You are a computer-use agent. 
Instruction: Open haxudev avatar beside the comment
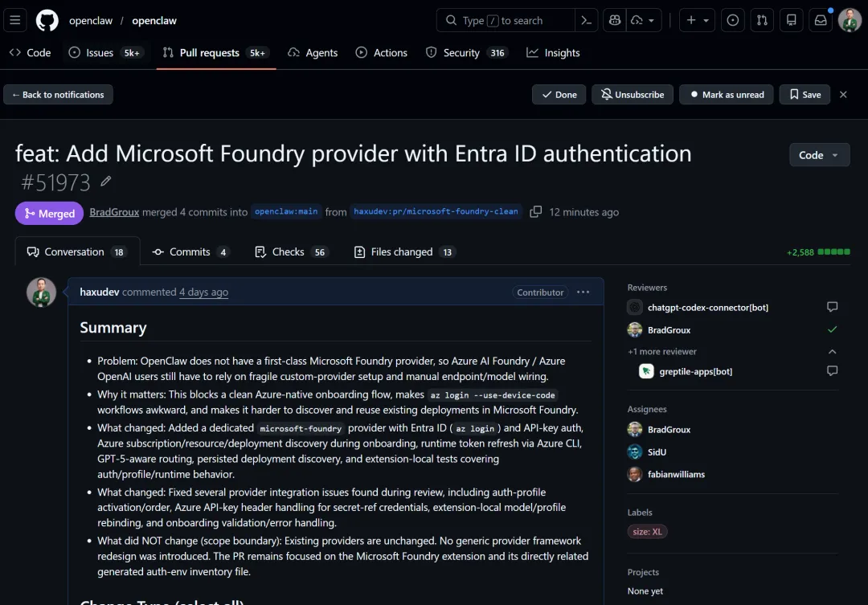[x=42, y=292]
